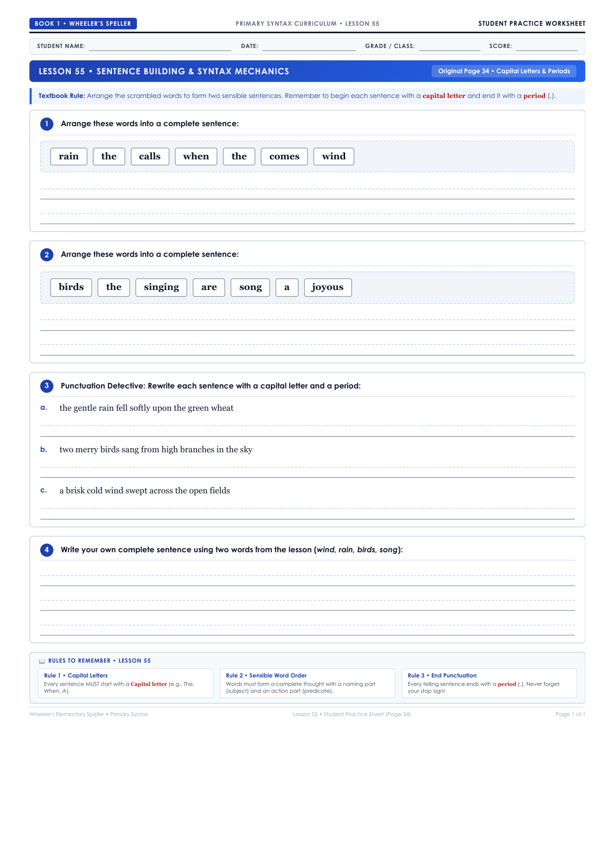Click the numbered circle for question 2
Screen dimensions: 614x868
pyautogui.click(x=47, y=254)
